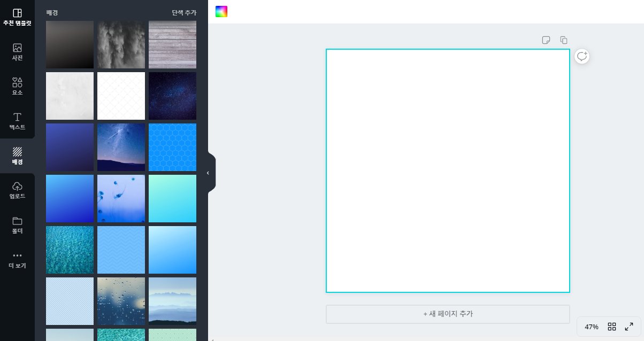This screenshot has height=341, width=644.
Task: Choose the white diamond pattern background
Action: click(x=121, y=96)
